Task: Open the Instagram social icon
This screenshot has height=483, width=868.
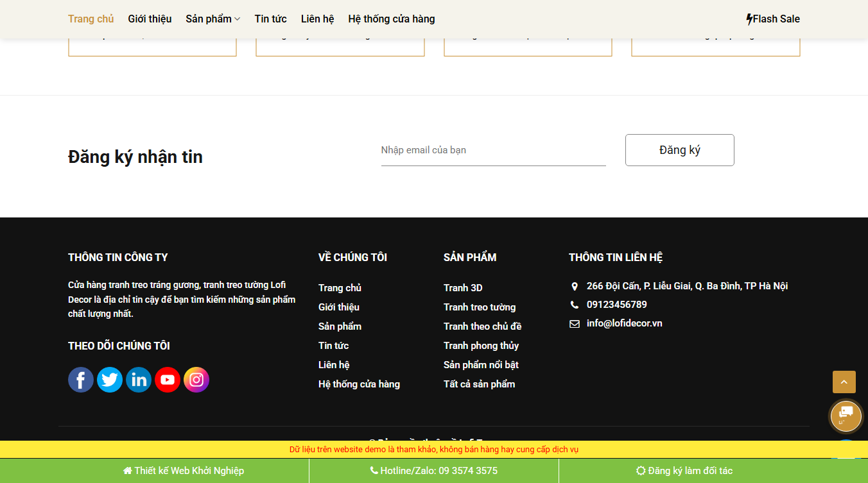Action: [196, 380]
